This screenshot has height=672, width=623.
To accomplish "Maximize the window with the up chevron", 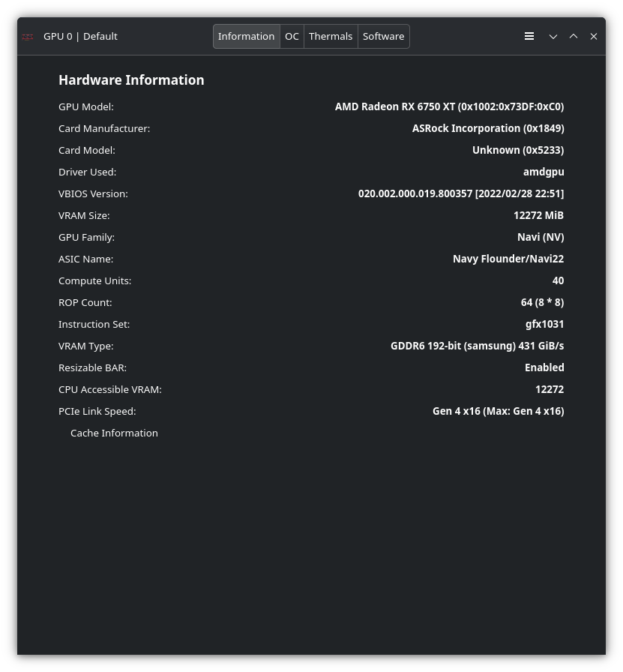I will [574, 36].
